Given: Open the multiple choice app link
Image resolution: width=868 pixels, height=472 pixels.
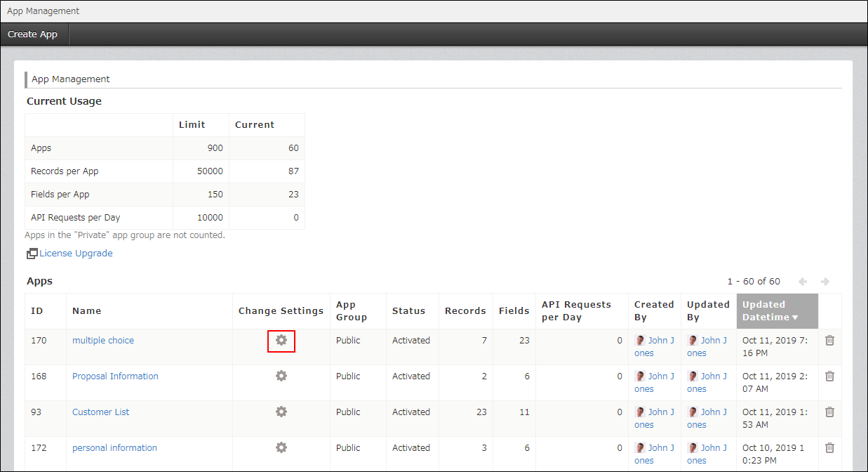Looking at the screenshot, I should [103, 340].
